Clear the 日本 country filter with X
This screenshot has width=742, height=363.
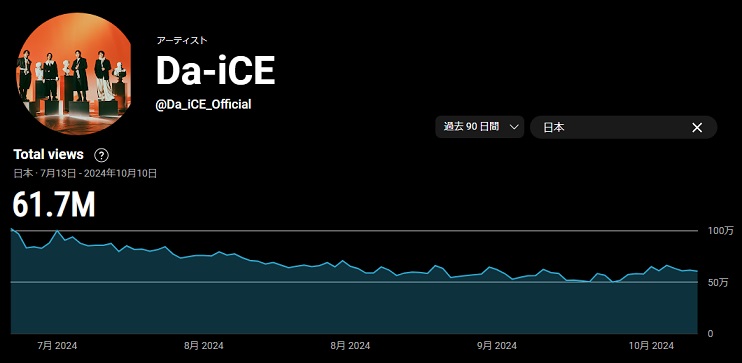point(697,127)
